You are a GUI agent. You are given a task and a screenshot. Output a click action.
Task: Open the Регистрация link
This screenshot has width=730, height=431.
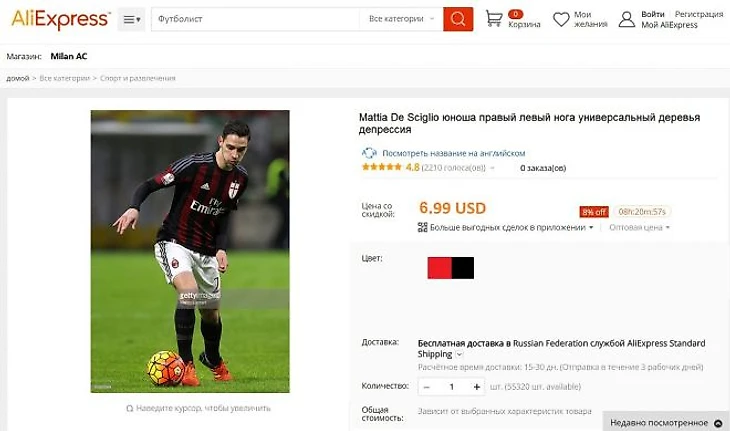[699, 14]
